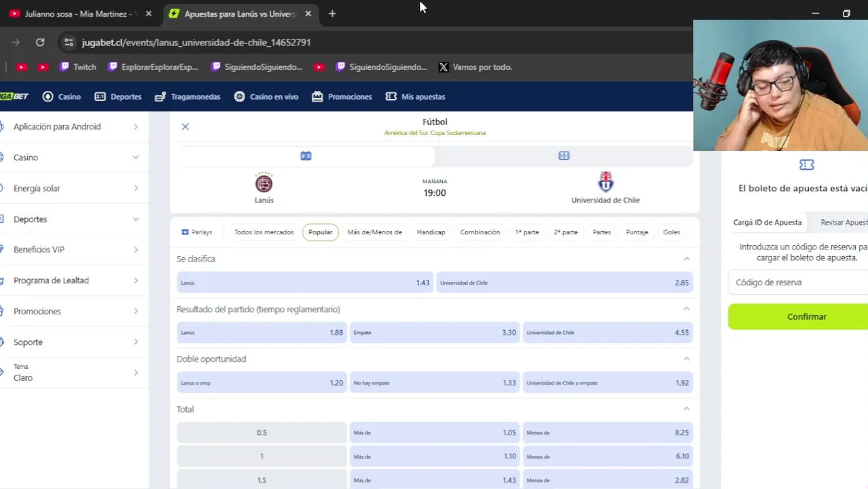868x489 pixels.
Task: Open América del Sur Copa Sudamericana link
Action: pos(435,133)
